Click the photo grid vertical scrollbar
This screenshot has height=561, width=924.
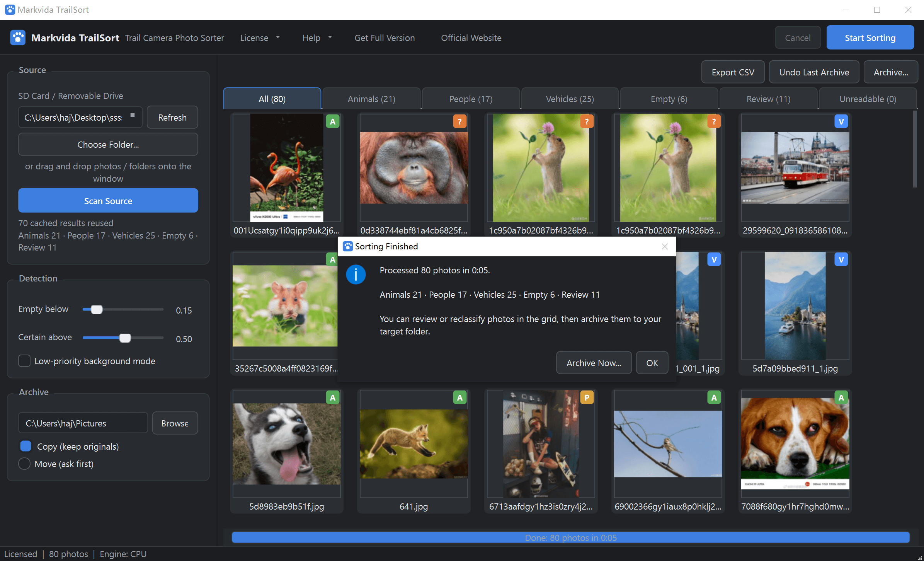915,149
